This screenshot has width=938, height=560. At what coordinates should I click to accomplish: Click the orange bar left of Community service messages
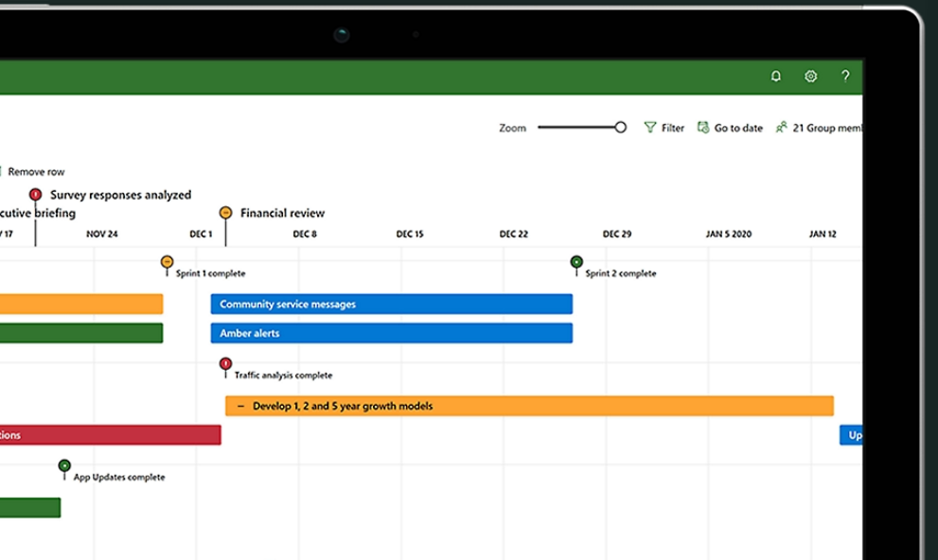click(x=81, y=305)
